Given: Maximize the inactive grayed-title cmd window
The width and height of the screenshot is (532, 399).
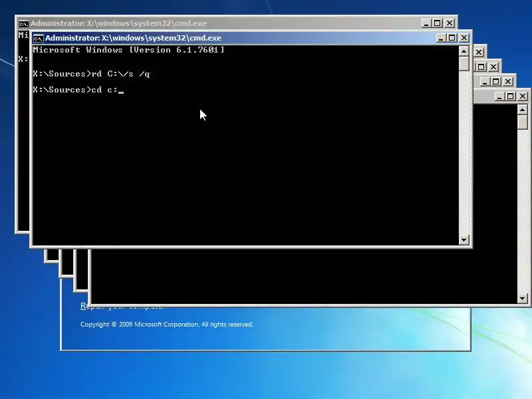Looking at the screenshot, I should (x=438, y=23).
